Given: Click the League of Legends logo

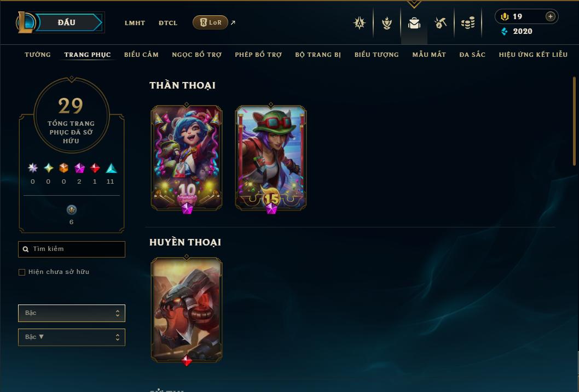Looking at the screenshot, I should point(25,22).
